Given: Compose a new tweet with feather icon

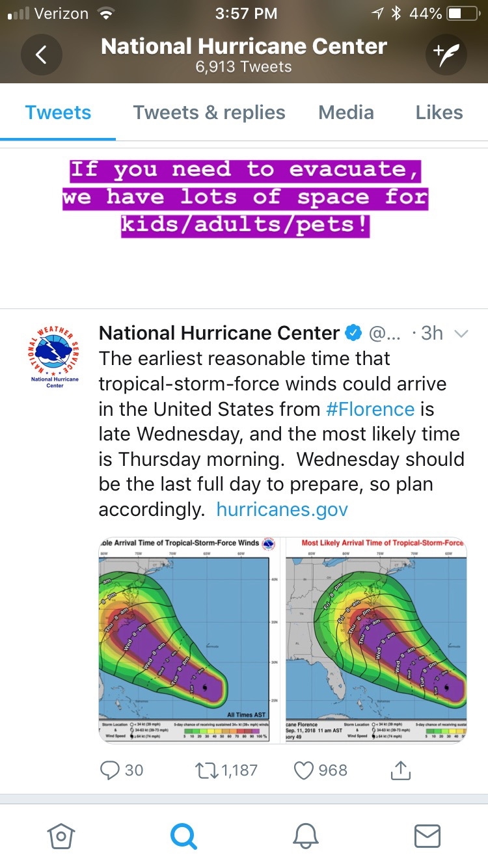Looking at the screenshot, I should tap(447, 55).
